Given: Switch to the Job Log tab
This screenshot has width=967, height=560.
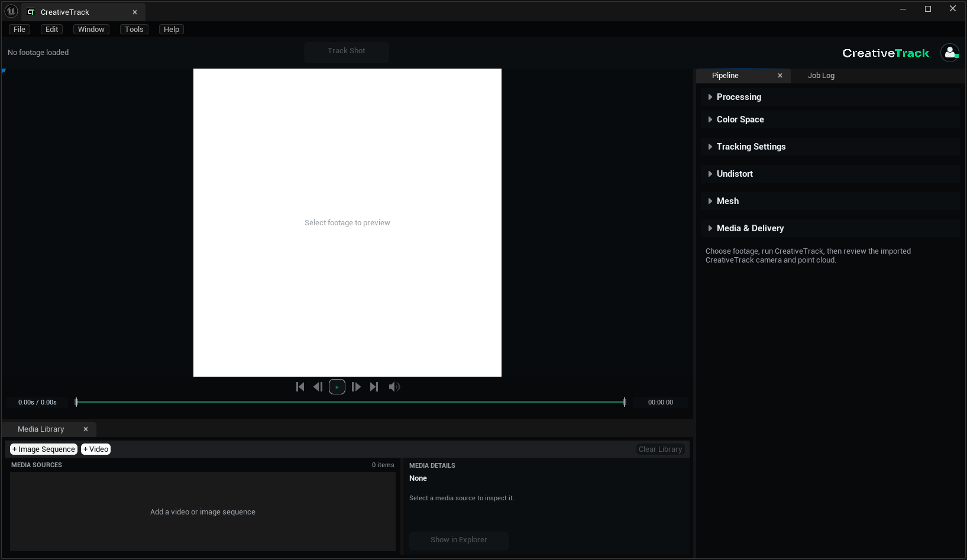Looking at the screenshot, I should (x=821, y=76).
